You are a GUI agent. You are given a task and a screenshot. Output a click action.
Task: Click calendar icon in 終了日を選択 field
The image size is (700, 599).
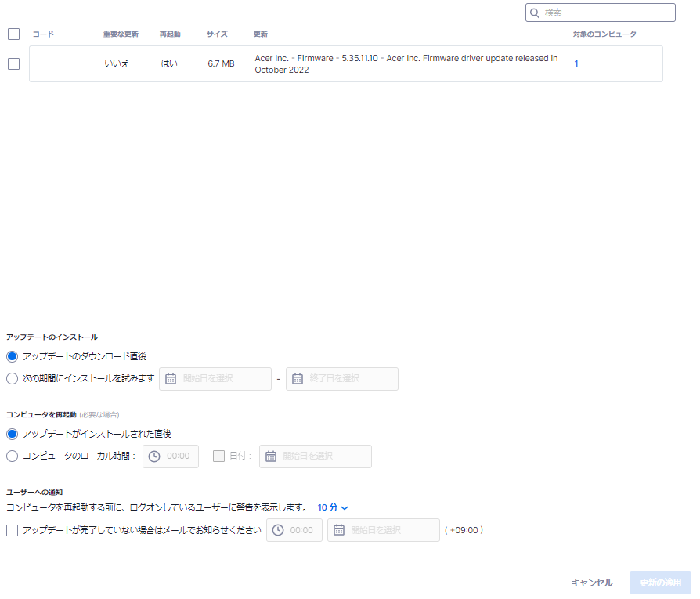pos(298,378)
